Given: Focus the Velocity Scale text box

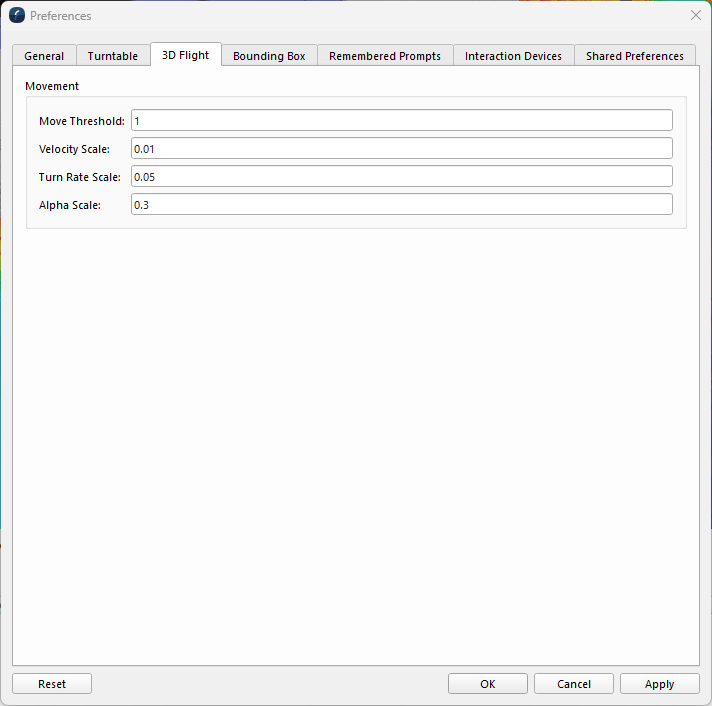Looking at the screenshot, I should pyautogui.click(x=402, y=148).
